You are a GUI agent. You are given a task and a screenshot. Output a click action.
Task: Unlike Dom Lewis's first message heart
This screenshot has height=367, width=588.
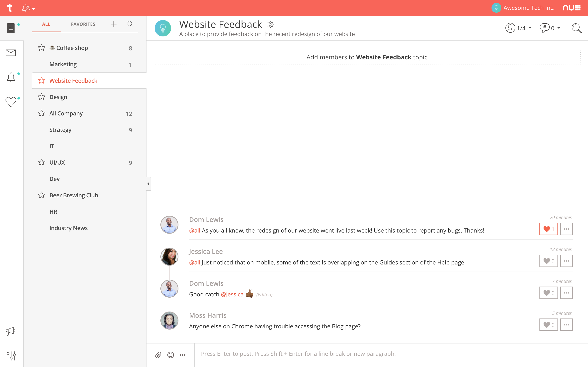pos(548,229)
